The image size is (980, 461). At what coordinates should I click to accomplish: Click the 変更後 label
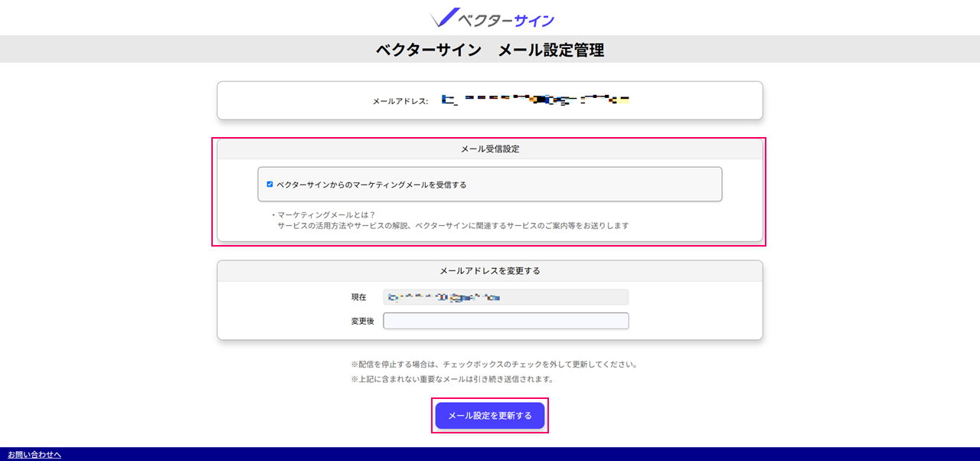[x=362, y=322]
